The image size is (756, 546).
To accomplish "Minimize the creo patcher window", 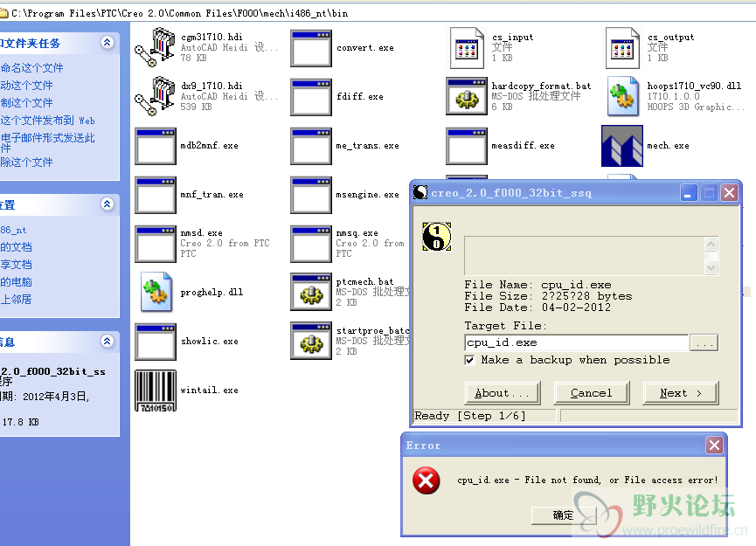I will coord(688,193).
